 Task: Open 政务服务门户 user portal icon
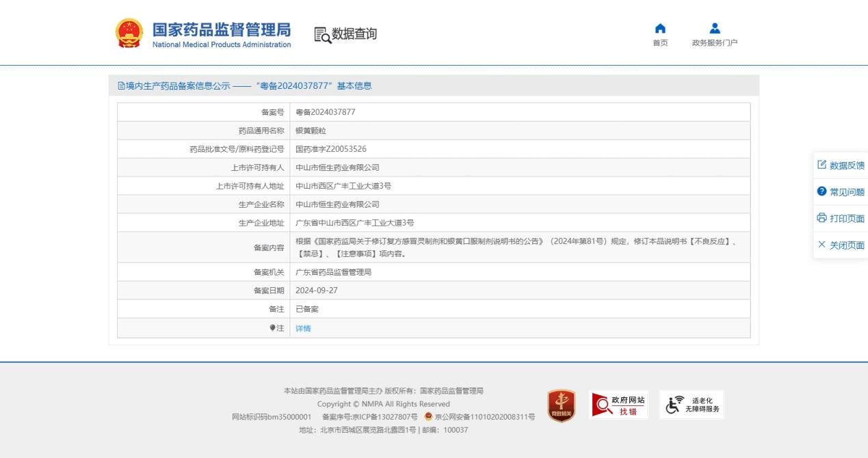pos(715,29)
